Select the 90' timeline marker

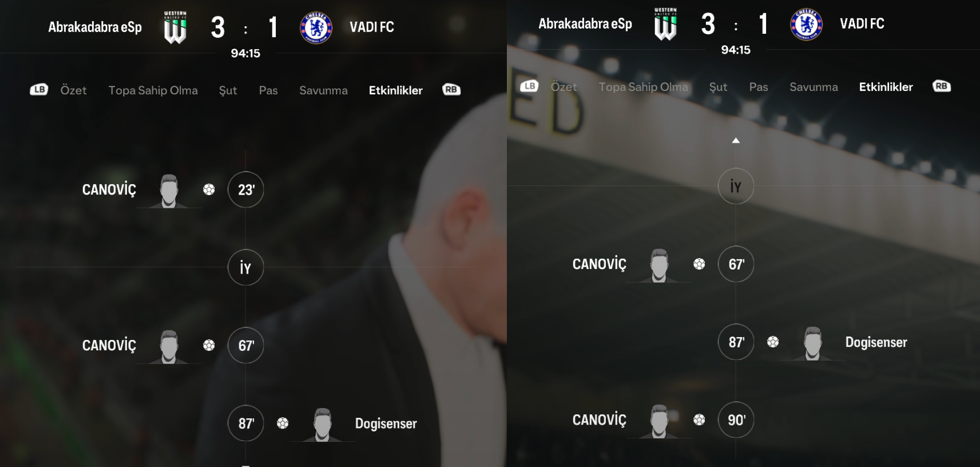point(736,419)
